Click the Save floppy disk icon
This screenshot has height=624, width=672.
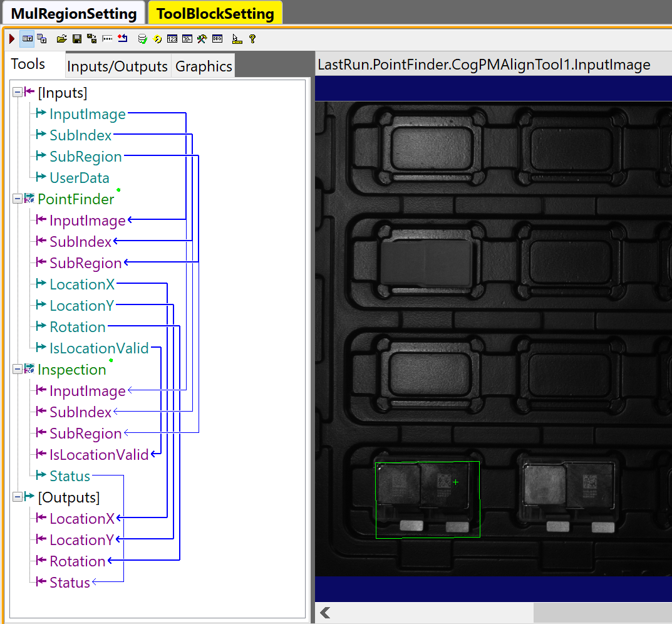coord(77,39)
